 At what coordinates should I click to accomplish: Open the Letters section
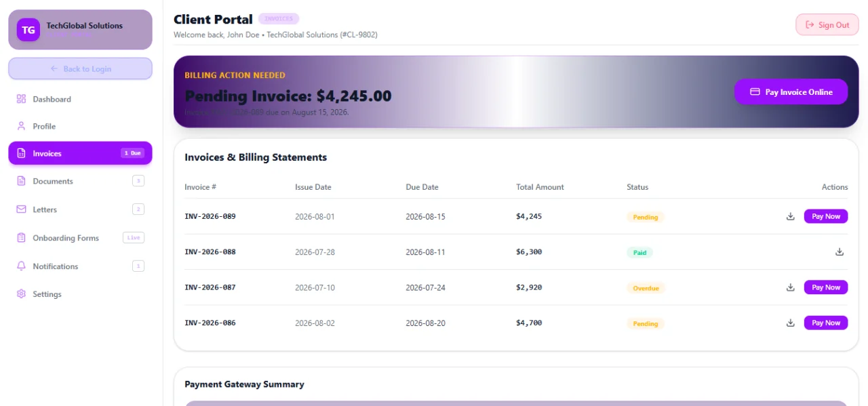coord(80,209)
